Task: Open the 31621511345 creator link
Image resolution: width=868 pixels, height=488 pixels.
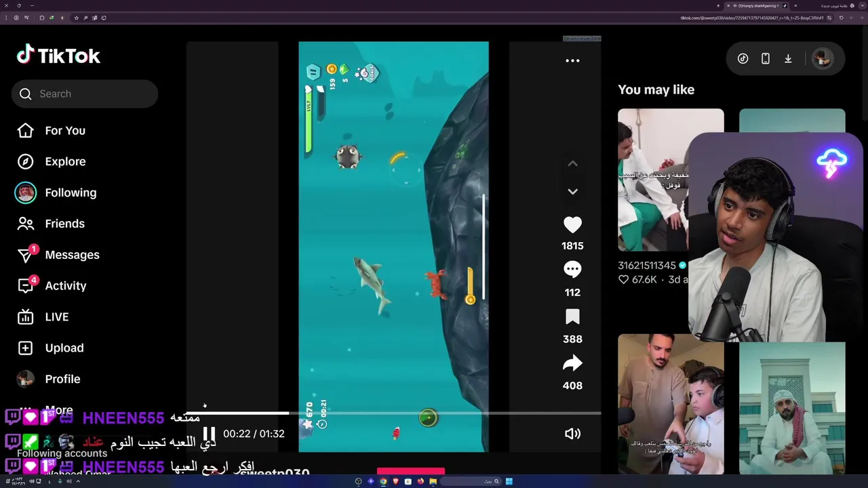Action: pyautogui.click(x=647, y=266)
